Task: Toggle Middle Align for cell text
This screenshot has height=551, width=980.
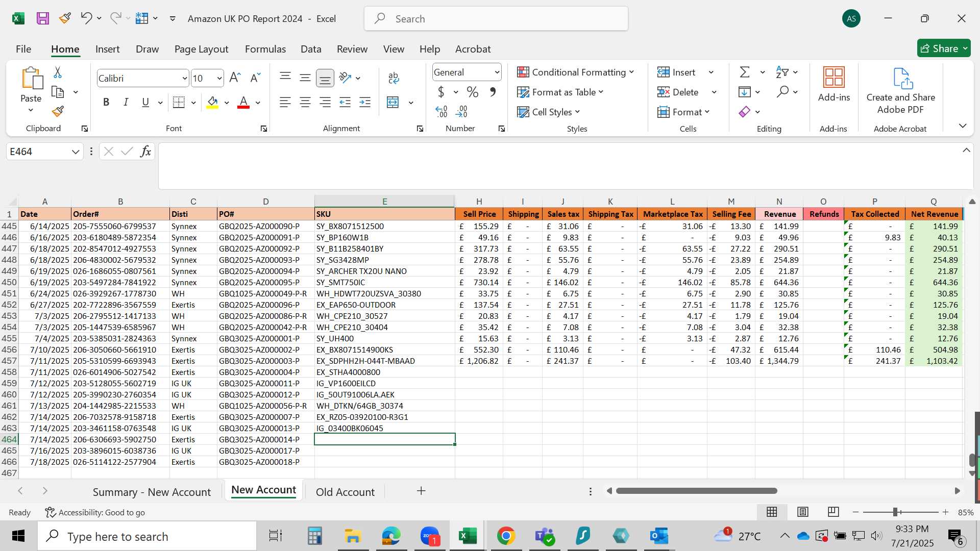Action: 305,78
